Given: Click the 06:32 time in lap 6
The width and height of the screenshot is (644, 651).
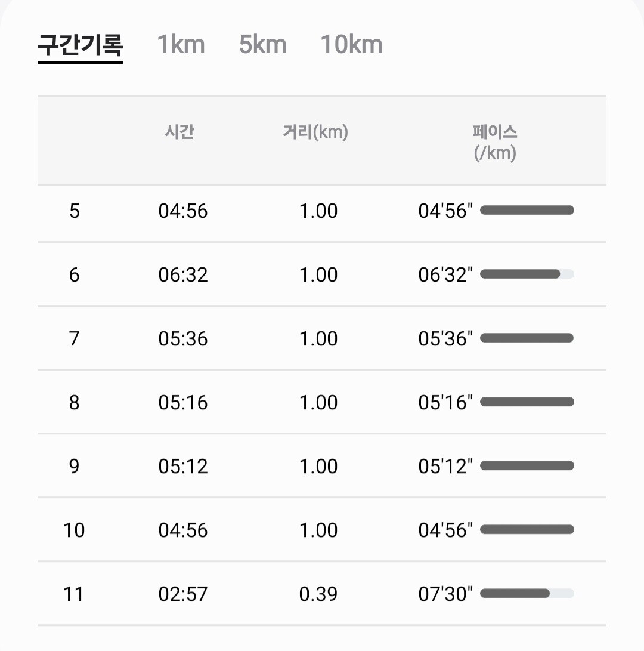Looking at the screenshot, I should (x=183, y=274).
